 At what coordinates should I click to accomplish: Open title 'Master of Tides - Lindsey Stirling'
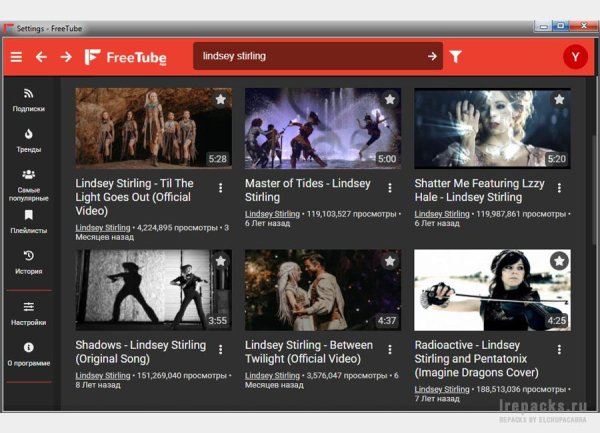click(x=308, y=190)
